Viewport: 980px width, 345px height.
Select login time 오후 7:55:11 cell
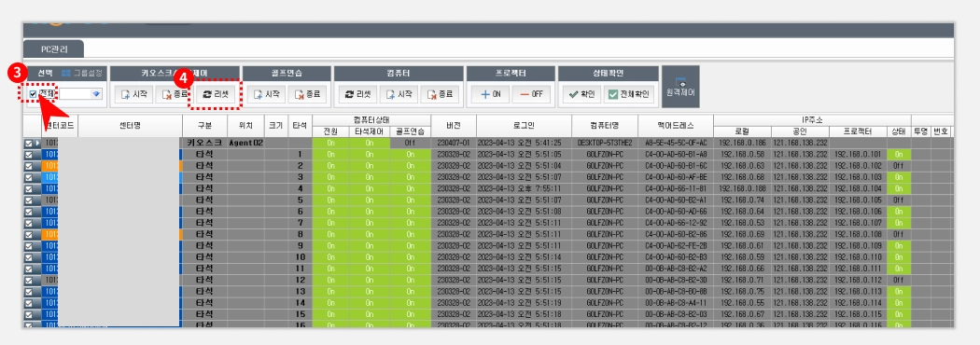(x=524, y=189)
